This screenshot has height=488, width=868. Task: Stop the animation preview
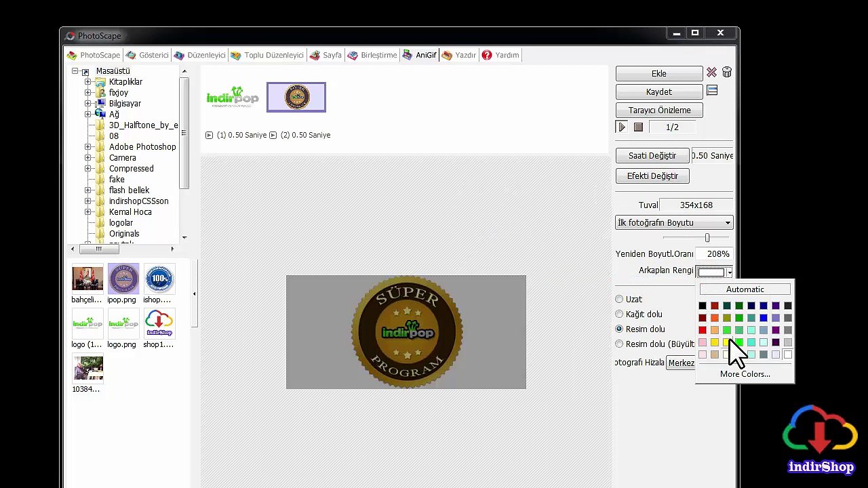[638, 127]
